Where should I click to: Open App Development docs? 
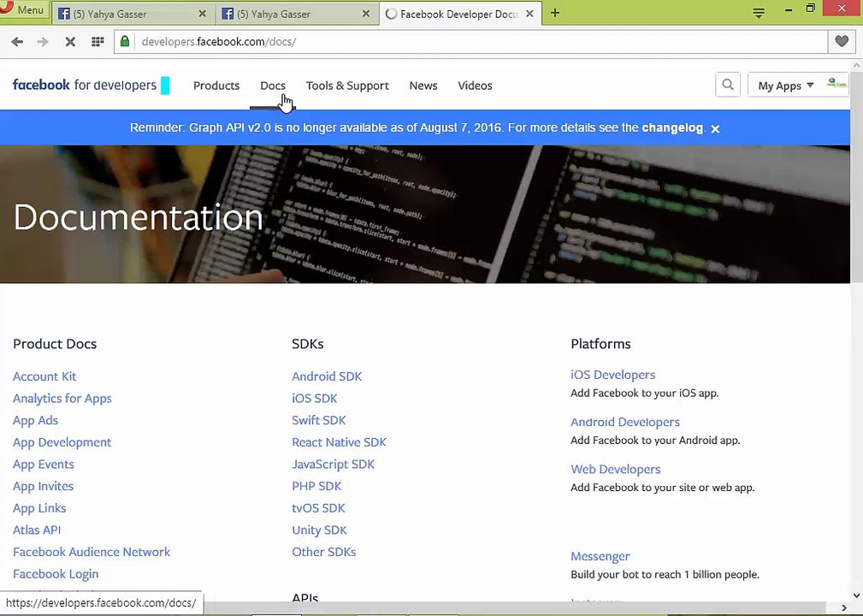62,442
